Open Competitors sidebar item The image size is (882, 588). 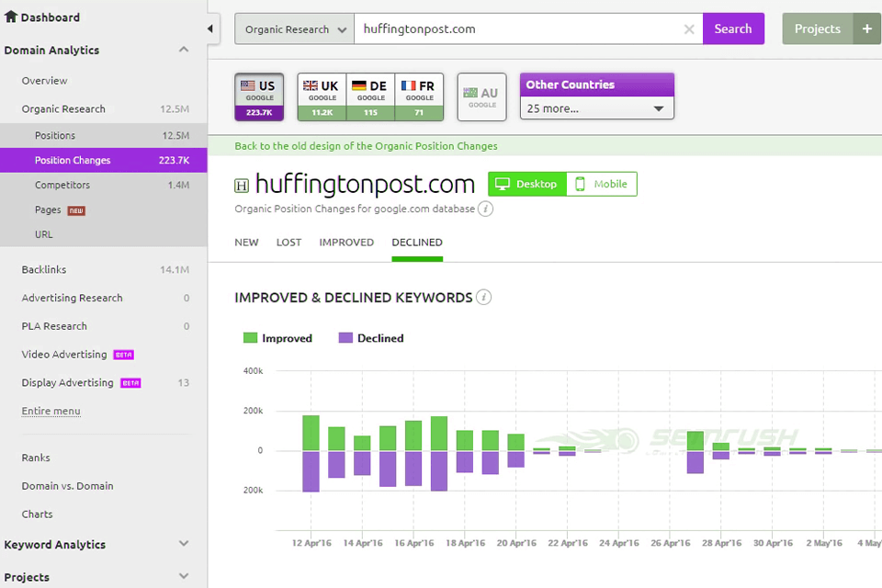(104, 185)
